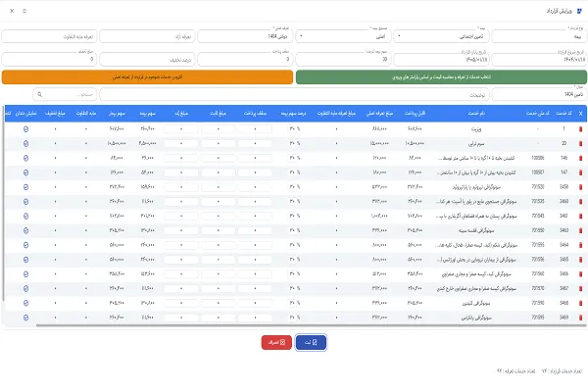Click the مبلغ ثابت cell in service 20 row
The width and height of the screenshot is (588, 392).
219,143
